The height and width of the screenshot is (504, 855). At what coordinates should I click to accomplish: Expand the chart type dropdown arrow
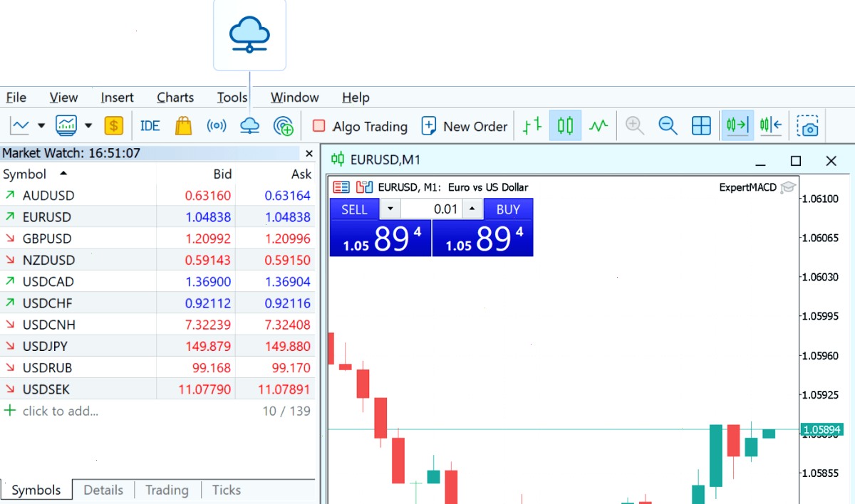point(41,126)
